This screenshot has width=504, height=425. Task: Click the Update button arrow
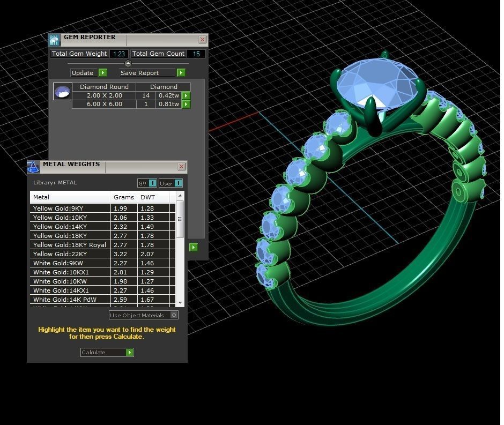click(x=102, y=73)
